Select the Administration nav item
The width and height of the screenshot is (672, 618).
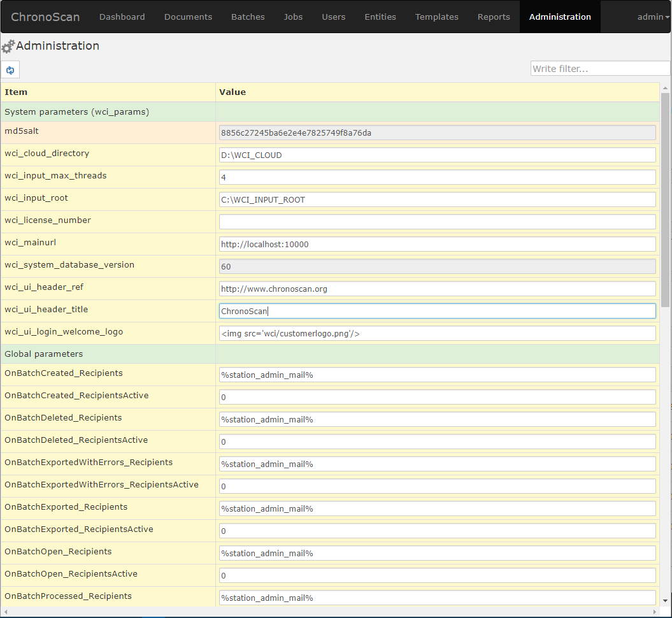(560, 17)
